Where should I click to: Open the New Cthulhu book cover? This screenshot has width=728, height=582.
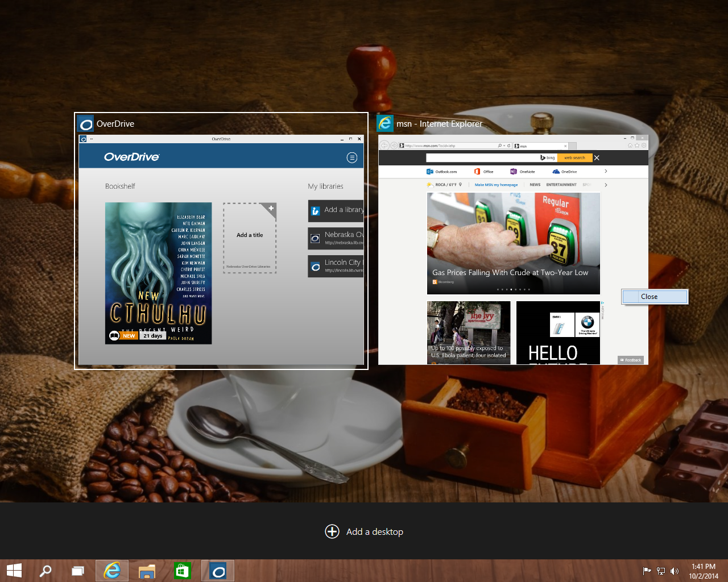click(x=159, y=273)
